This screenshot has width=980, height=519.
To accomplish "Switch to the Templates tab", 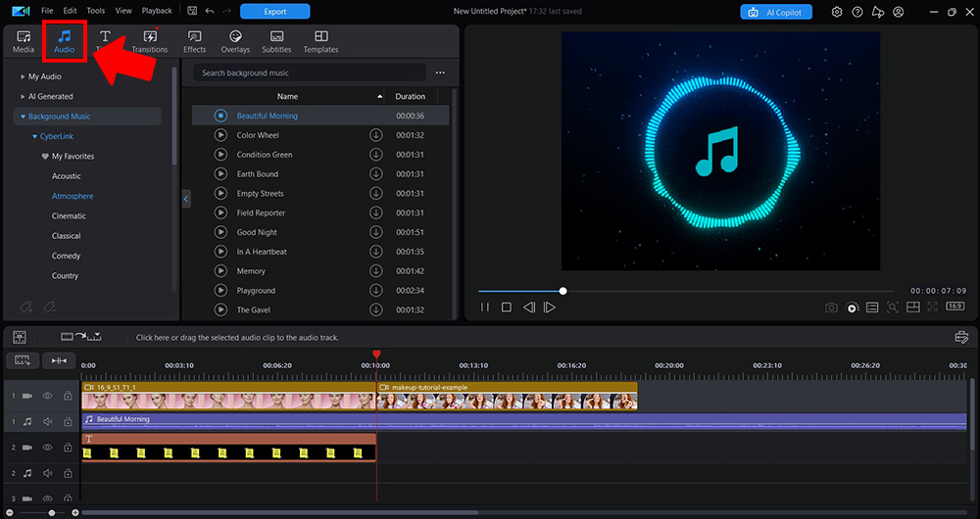I will click(x=320, y=41).
